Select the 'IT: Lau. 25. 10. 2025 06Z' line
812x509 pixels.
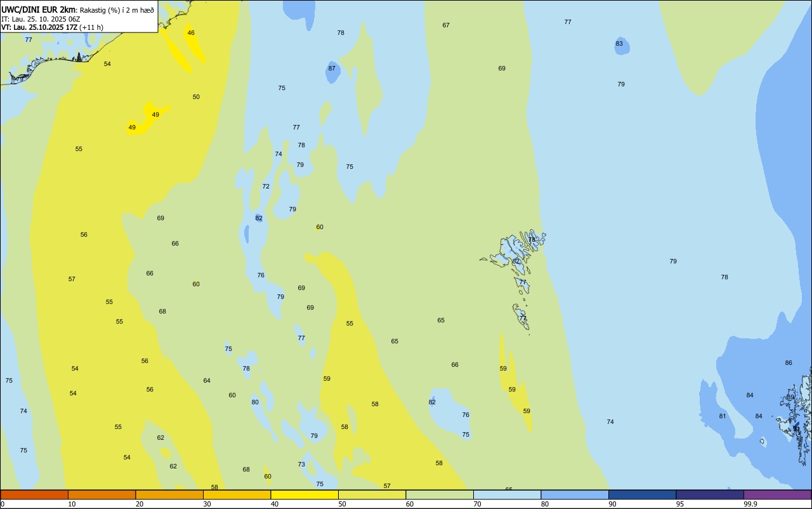click(41, 19)
